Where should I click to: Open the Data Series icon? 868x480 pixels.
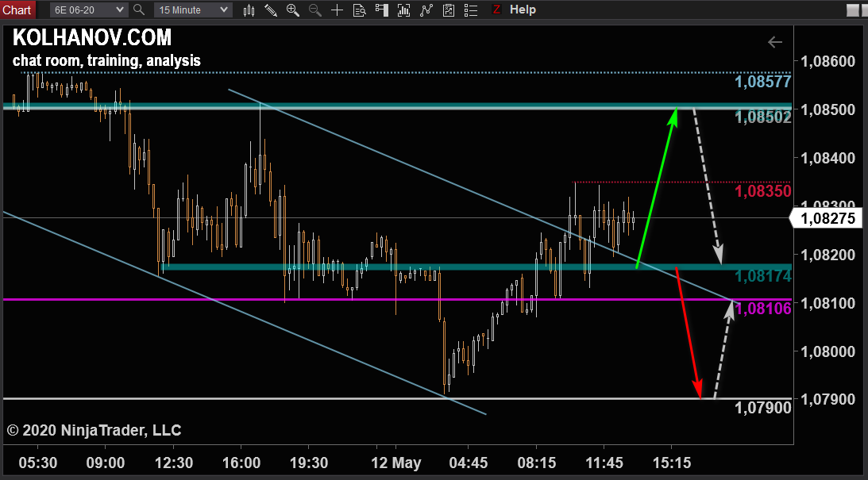pos(404,10)
